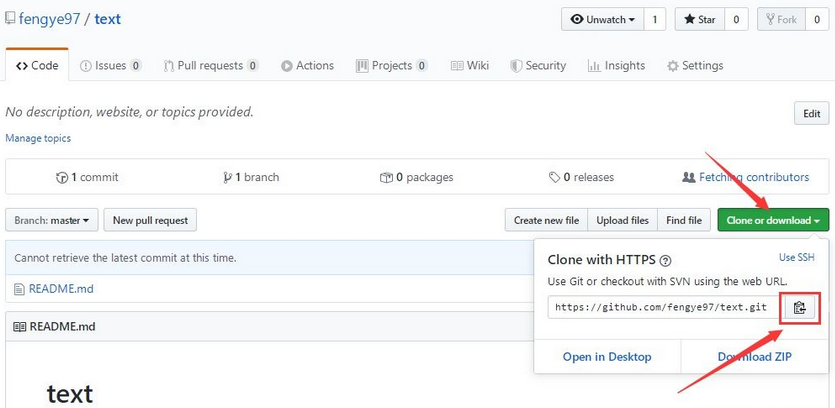Click the Manage topics link
Image resolution: width=835 pixels, height=408 pixels.
coord(38,138)
